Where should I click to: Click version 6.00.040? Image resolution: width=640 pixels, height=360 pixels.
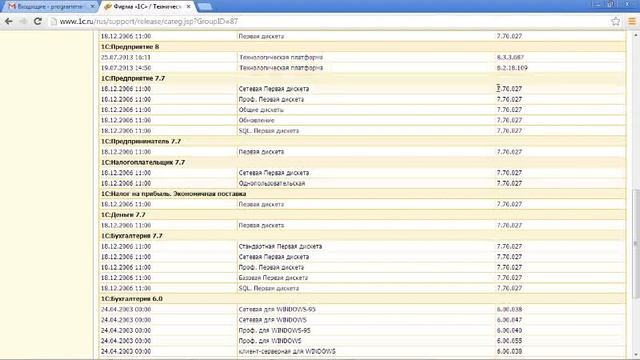(x=509, y=330)
